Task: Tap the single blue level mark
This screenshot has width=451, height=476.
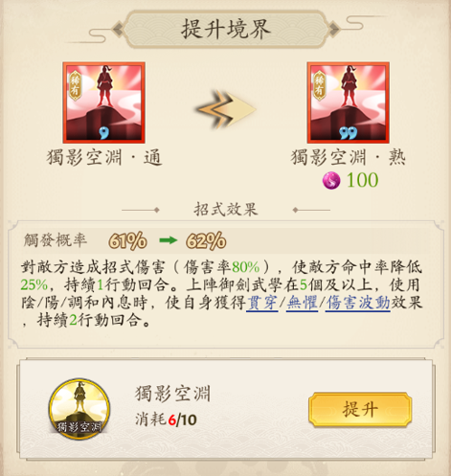Action: [103, 133]
